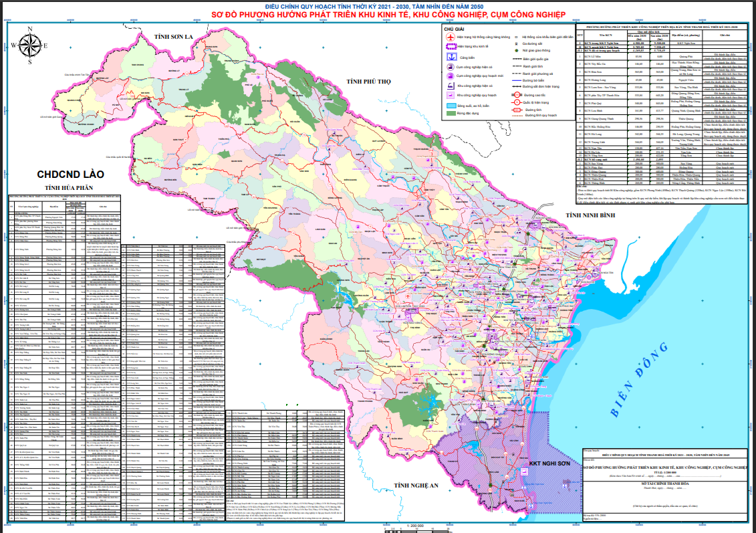The image size is (756, 533).
Task: Select the existing industrial park legend icon
Action: (451, 86)
